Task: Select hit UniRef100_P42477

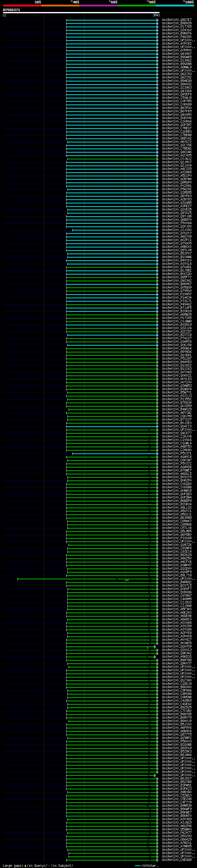Action: 177,833
